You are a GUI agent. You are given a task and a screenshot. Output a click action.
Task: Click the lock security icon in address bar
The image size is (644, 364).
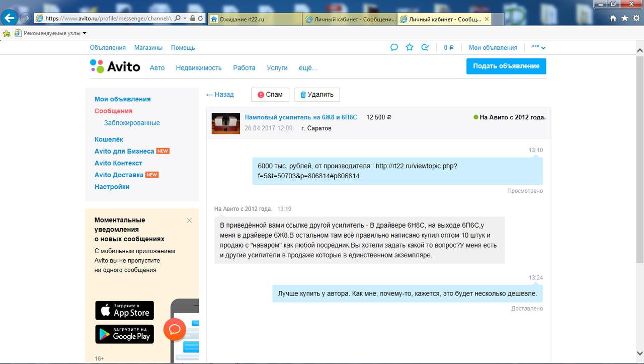pyautogui.click(x=193, y=18)
